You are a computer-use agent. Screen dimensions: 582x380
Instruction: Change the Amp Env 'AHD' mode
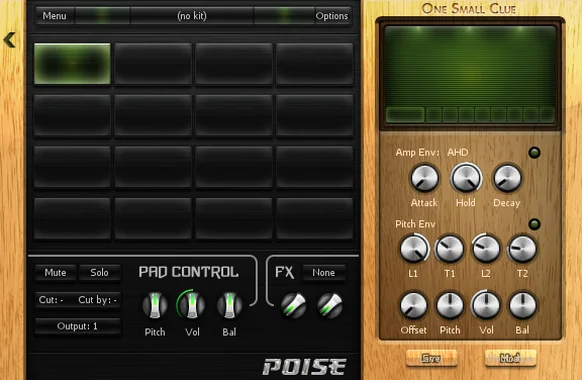(458, 153)
